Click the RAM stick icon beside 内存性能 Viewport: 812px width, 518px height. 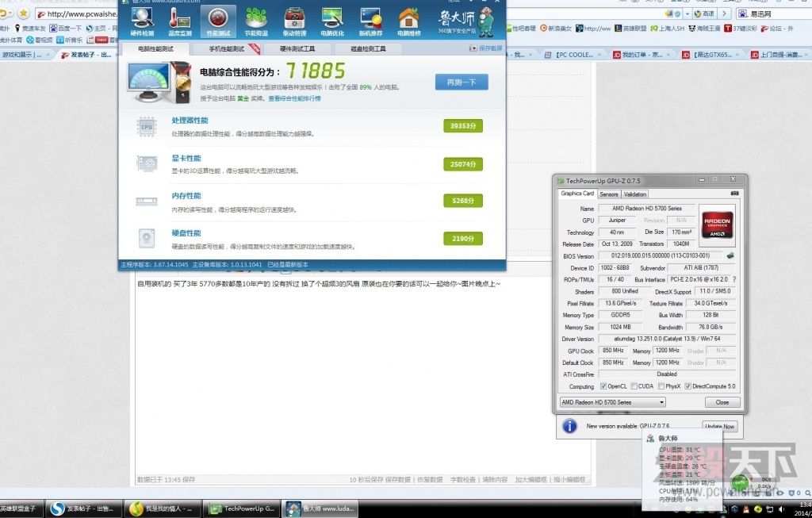point(147,201)
